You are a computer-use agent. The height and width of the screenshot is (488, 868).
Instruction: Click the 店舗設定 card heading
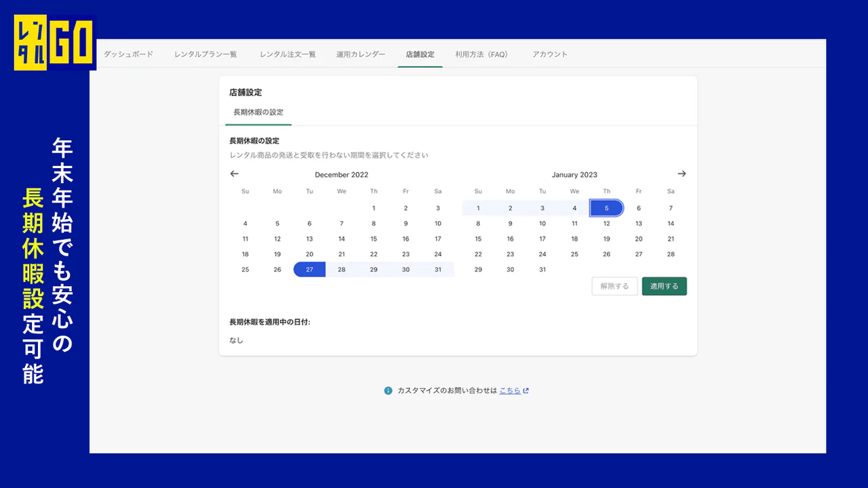pos(245,92)
